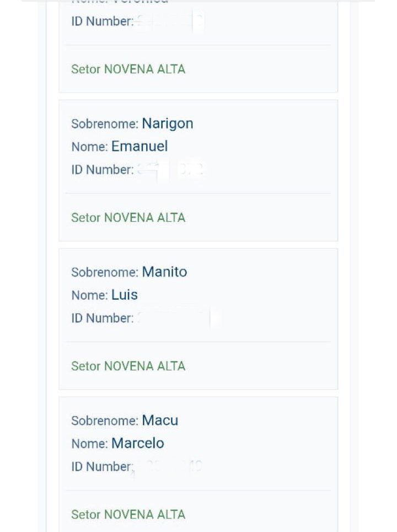Click ID Number label in Narigon's card
Image resolution: width=397 pixels, height=532 pixels.
(x=102, y=169)
